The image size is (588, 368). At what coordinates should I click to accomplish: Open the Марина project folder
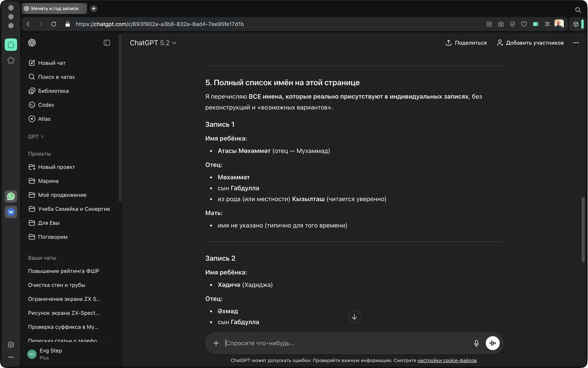(x=48, y=181)
